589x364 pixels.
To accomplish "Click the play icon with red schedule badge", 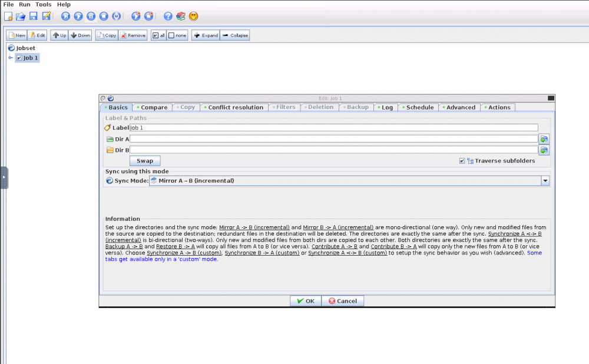I will coord(136,16).
